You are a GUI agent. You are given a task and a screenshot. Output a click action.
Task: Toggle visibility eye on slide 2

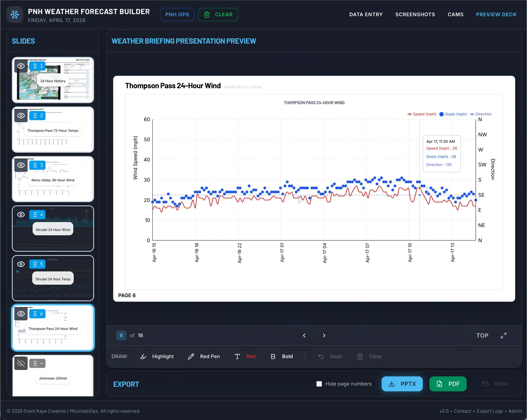21,116
